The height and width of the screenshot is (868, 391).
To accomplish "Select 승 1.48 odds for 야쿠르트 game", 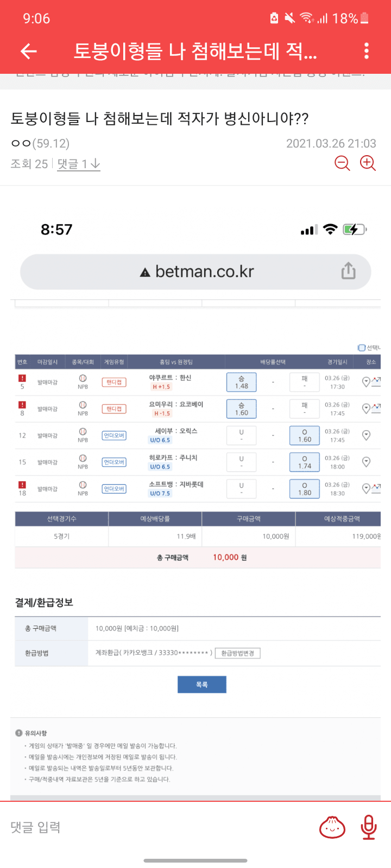I will [x=241, y=382].
